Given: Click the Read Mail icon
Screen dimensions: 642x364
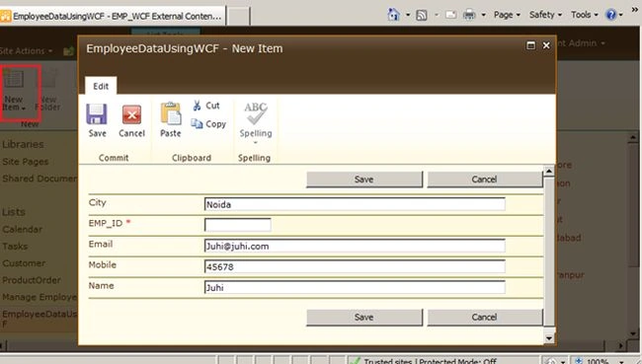Looking at the screenshot, I should 450,15.
